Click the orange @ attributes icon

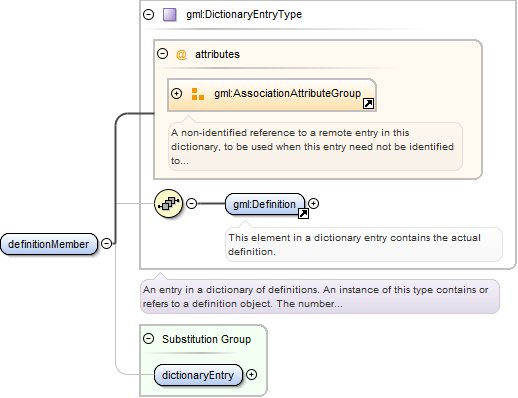[181, 54]
